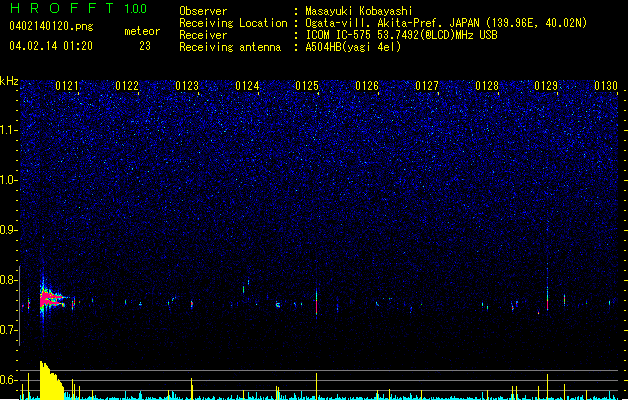Click the 0.6 frequency axis label

[8, 380]
